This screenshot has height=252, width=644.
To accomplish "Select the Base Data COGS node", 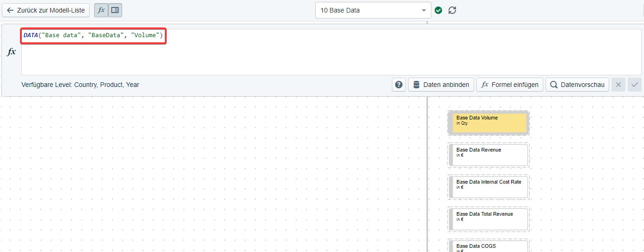I will (x=488, y=247).
